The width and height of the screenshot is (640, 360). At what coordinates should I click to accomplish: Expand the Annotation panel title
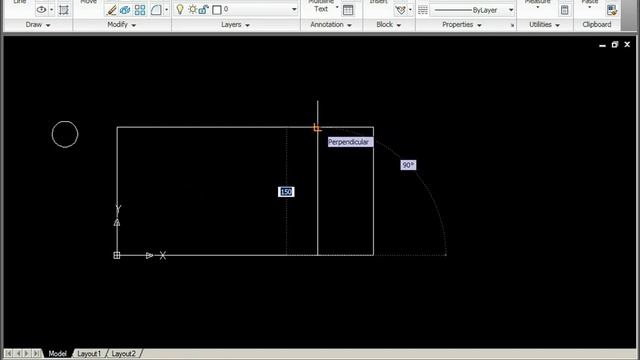pyautogui.click(x=331, y=24)
